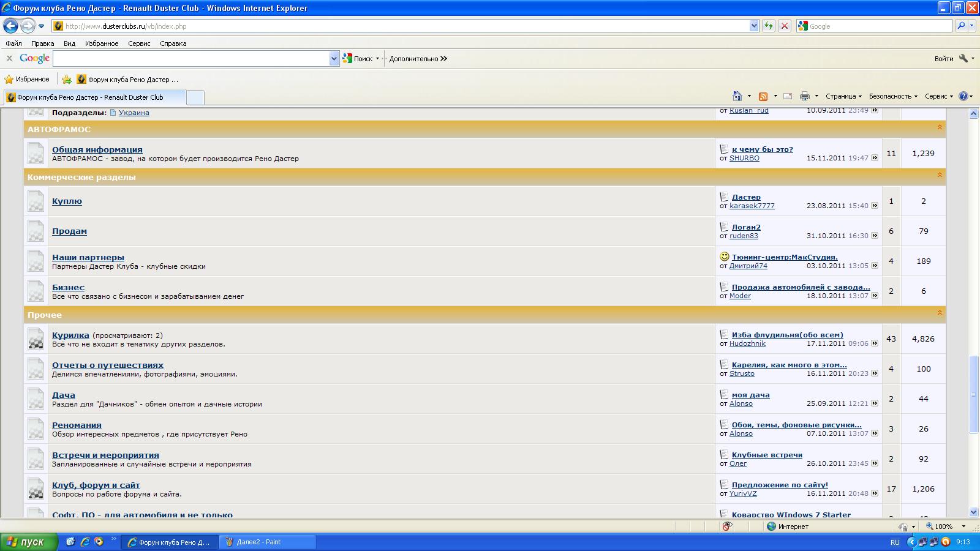Open the Общая информация forum link
This screenshot has width=980, height=551.
[x=97, y=149]
